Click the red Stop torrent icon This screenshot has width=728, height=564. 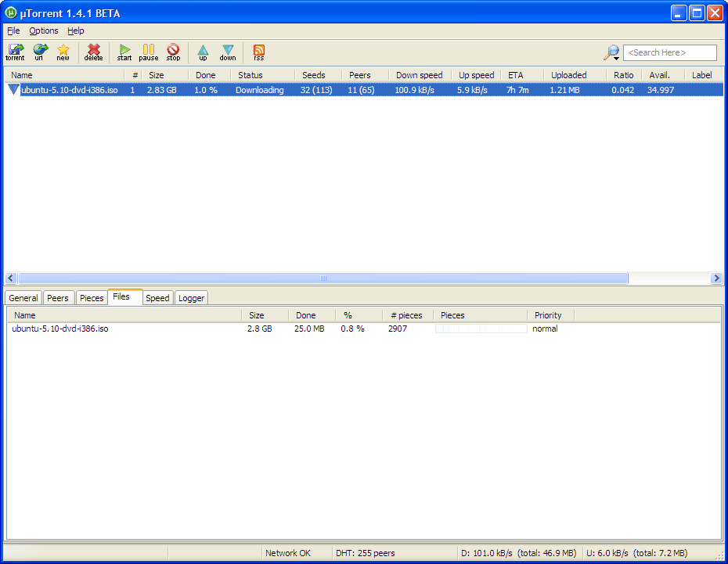pyautogui.click(x=173, y=52)
